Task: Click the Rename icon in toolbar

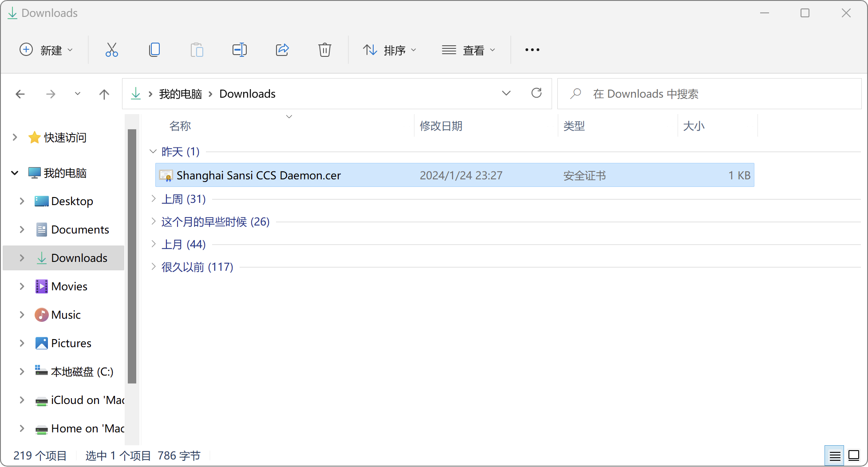Action: point(240,50)
